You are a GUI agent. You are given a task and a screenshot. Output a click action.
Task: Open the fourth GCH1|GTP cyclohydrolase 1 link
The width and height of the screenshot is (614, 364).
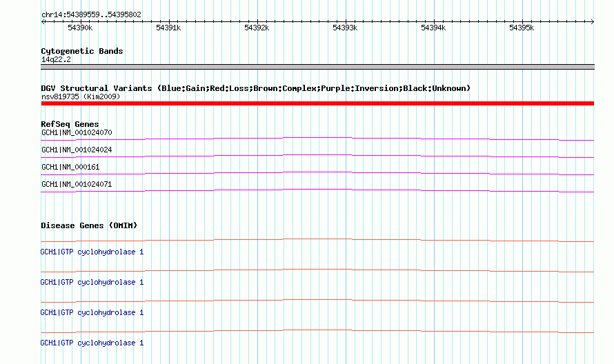point(92,343)
